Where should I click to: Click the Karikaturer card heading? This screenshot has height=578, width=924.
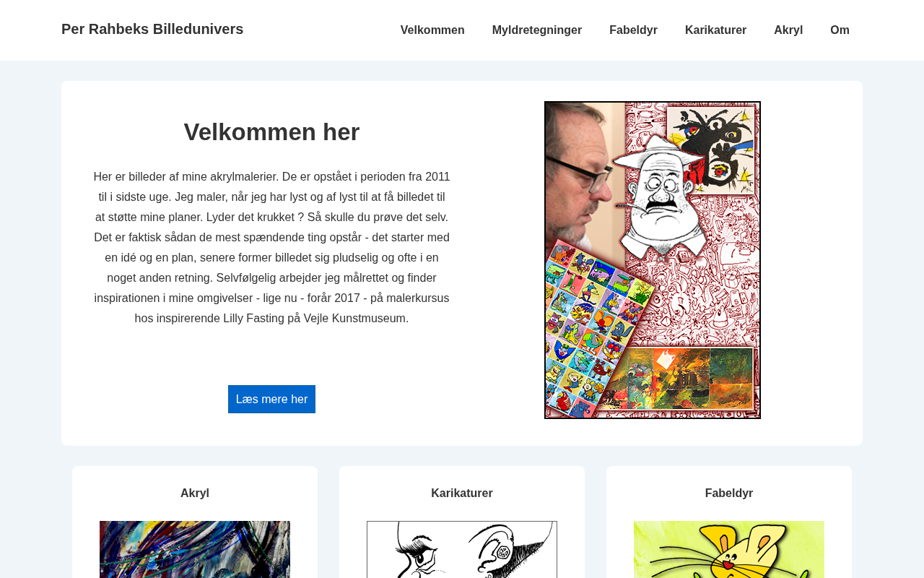[462, 493]
